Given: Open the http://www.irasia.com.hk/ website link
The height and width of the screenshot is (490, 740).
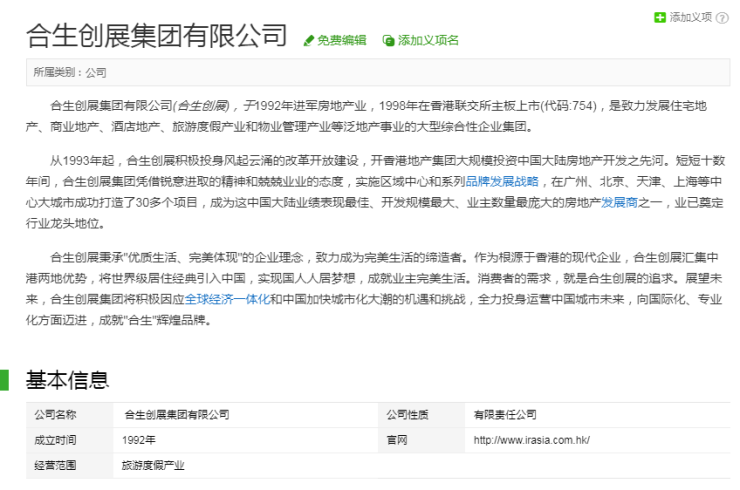Looking at the screenshot, I should (x=531, y=440).
